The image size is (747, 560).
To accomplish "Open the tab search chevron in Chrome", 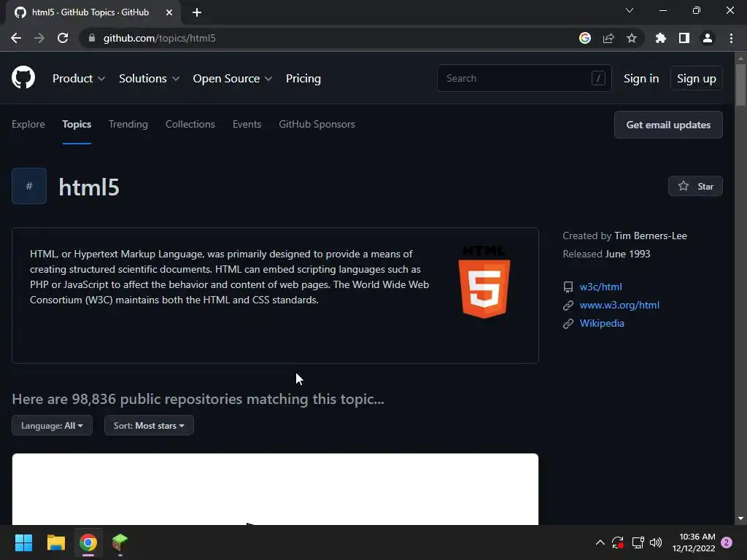I will coord(630,10).
